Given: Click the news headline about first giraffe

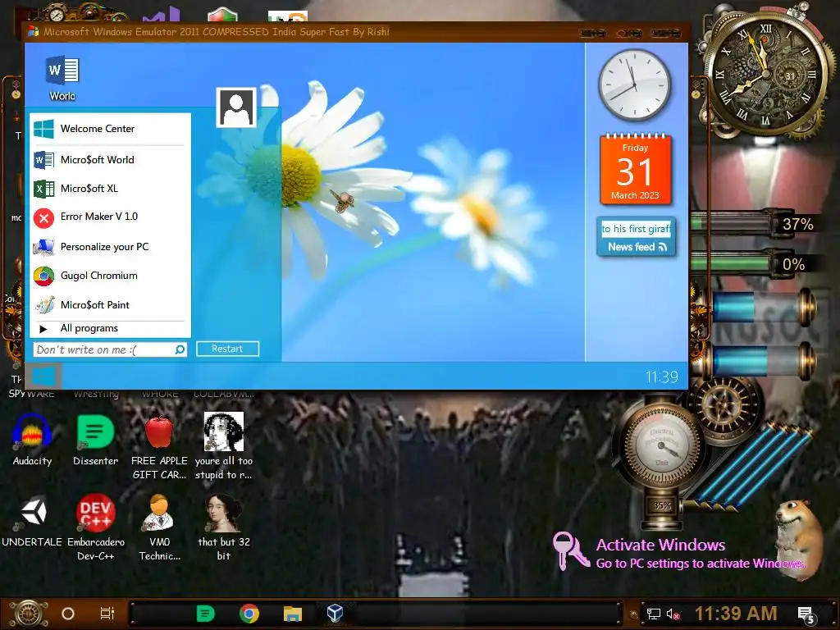Looking at the screenshot, I should tap(636, 229).
